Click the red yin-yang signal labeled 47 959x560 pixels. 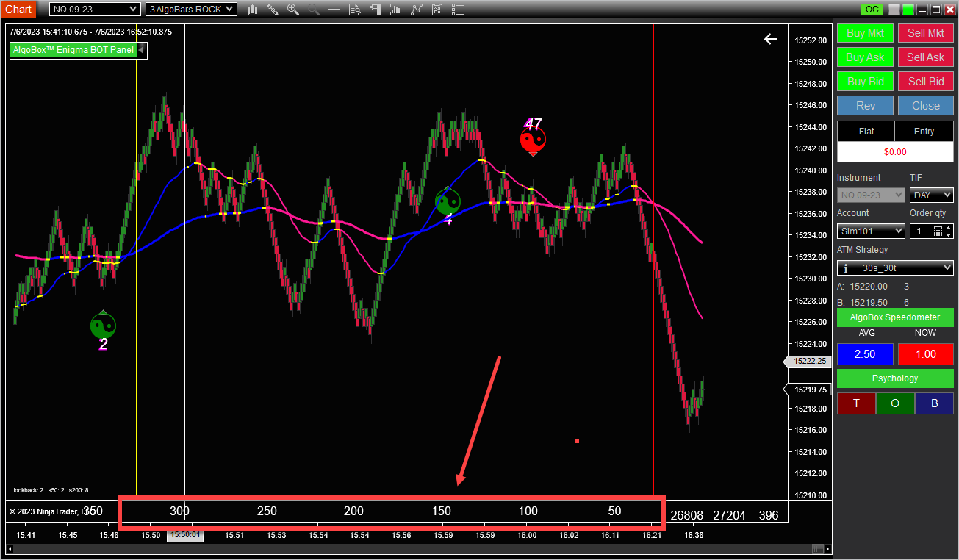(x=533, y=140)
